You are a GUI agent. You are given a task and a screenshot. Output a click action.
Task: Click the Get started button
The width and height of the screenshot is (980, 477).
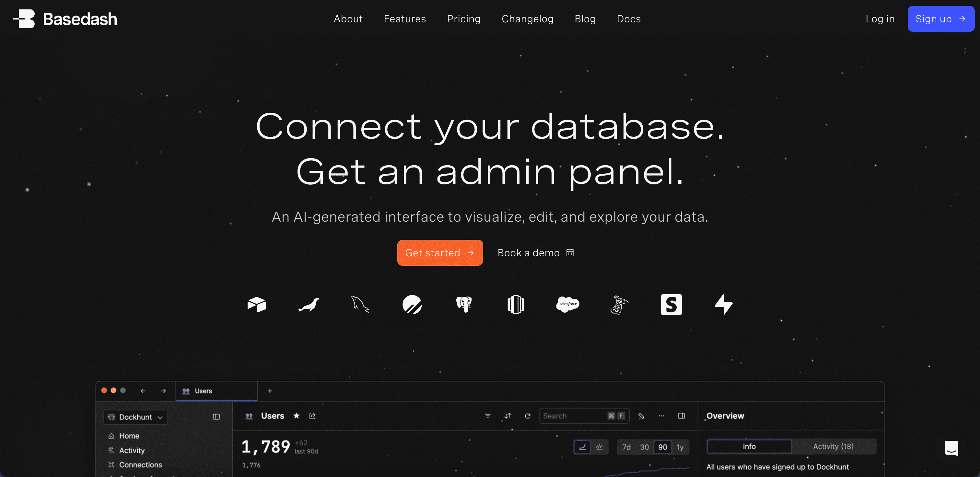pos(440,252)
